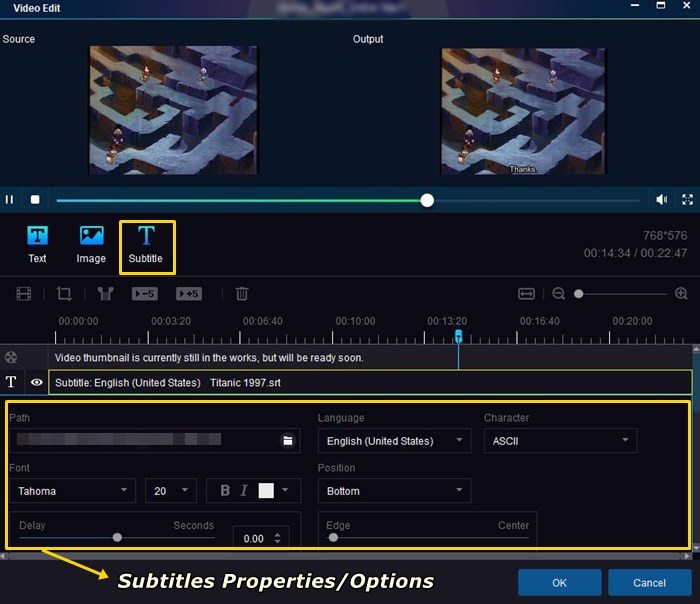
Task: Open the font size 20 dropdown
Action: pos(171,491)
